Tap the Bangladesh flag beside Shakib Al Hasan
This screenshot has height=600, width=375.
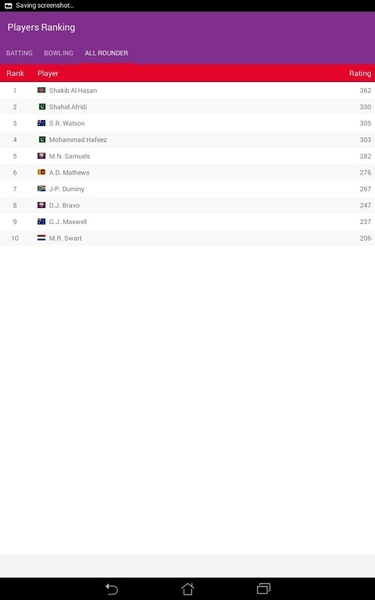point(41,90)
